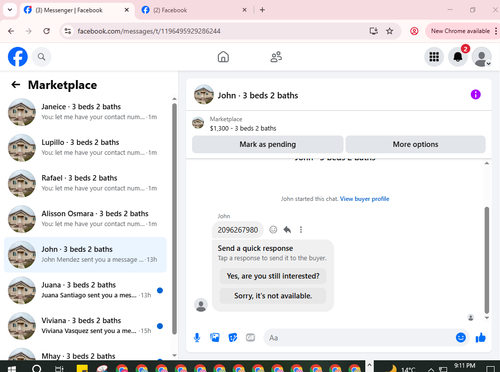Open Alisson Osmara conversation
500x372 pixels.
click(85, 219)
